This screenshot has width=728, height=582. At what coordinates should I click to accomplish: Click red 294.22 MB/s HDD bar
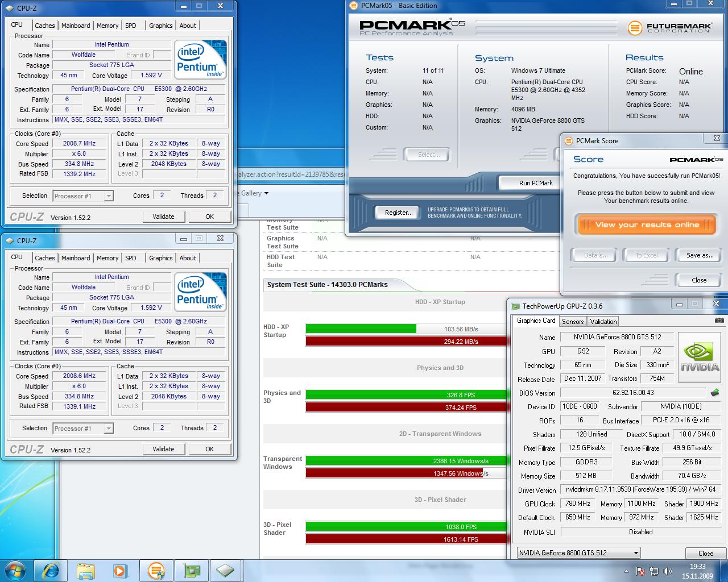[407, 341]
